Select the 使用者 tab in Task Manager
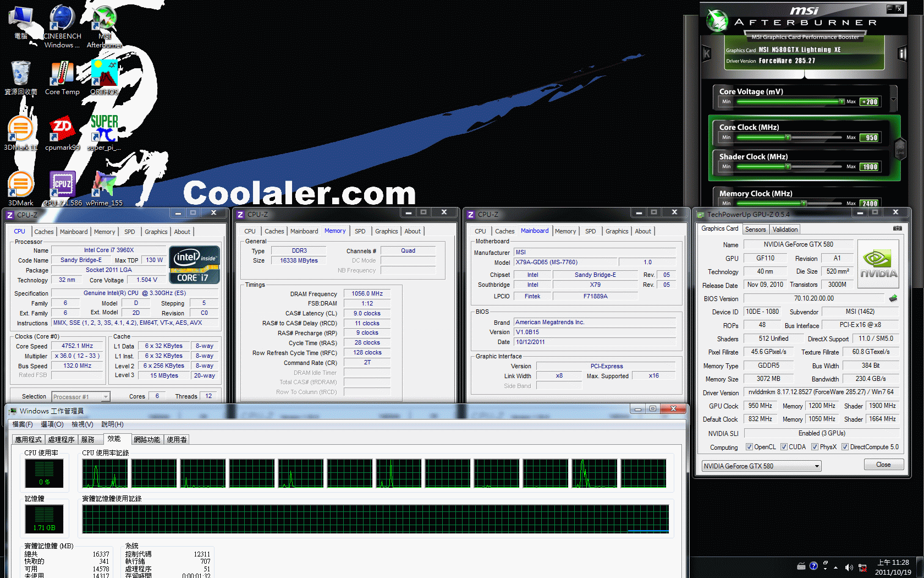 [x=177, y=439]
